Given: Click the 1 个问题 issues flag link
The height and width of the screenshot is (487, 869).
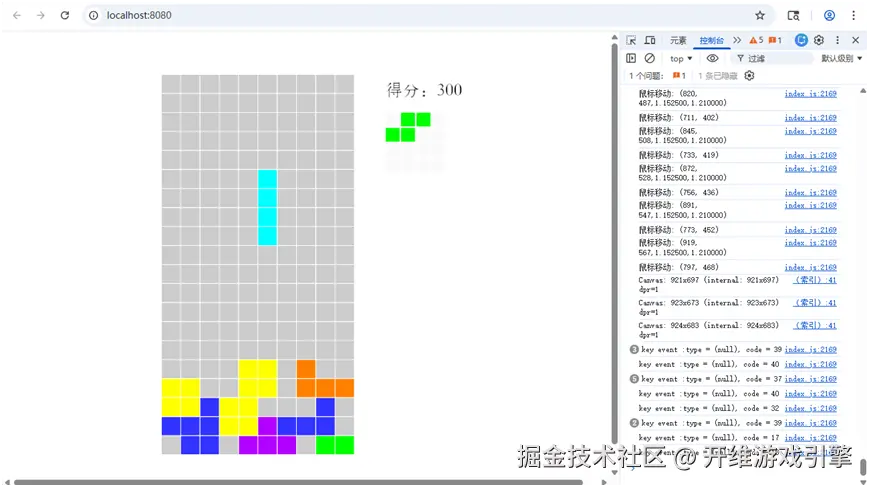Looking at the screenshot, I should pyautogui.click(x=657, y=76).
